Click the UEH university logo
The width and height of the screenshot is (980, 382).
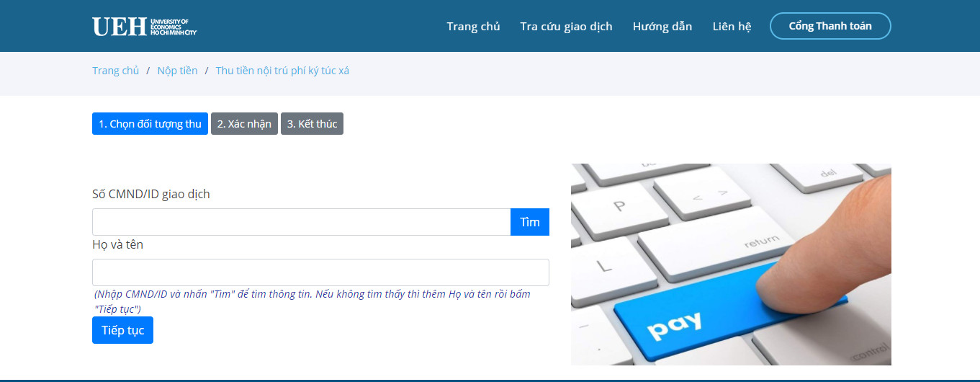click(144, 27)
